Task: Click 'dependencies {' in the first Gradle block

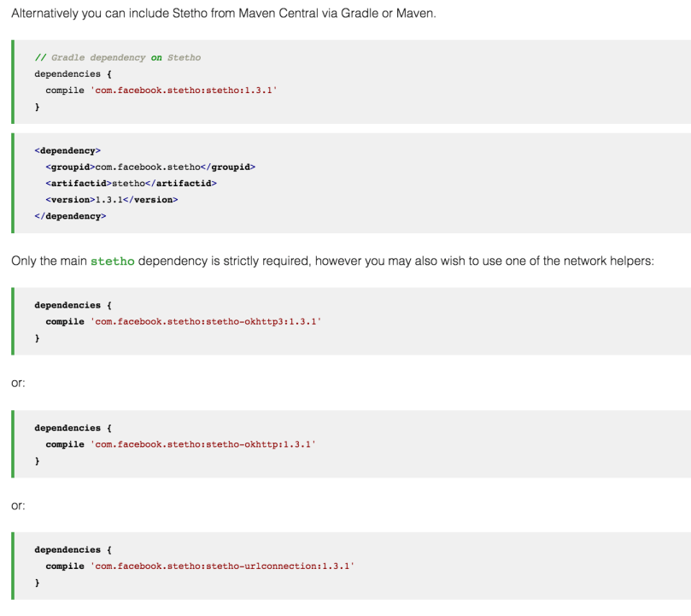Action: (x=67, y=73)
